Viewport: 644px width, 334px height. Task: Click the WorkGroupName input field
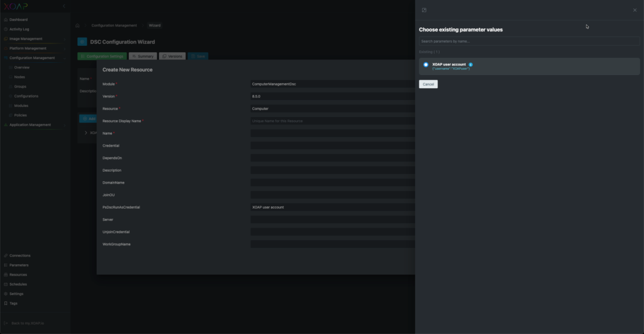pos(333,244)
